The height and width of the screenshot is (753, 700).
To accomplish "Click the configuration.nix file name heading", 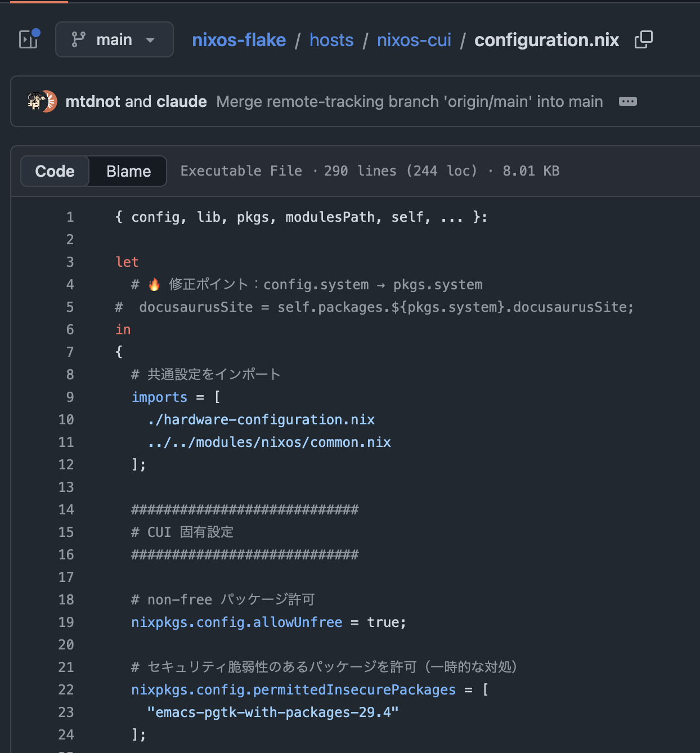I will 547,40.
